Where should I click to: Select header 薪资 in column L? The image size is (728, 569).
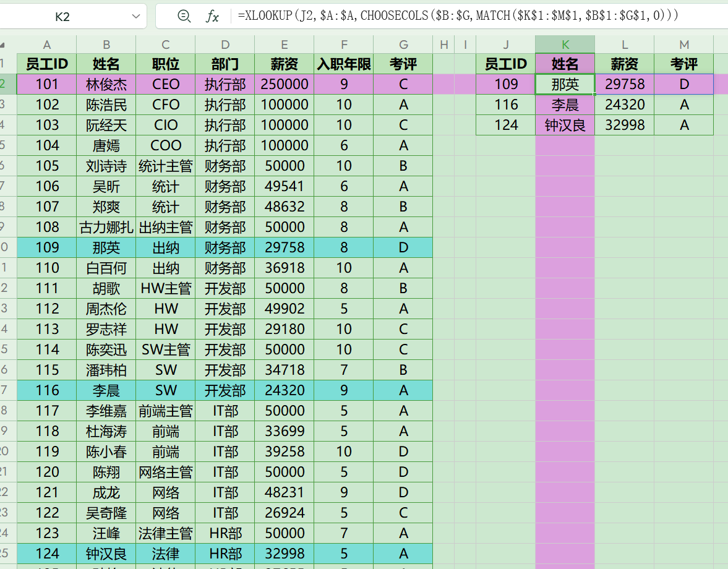coord(625,64)
